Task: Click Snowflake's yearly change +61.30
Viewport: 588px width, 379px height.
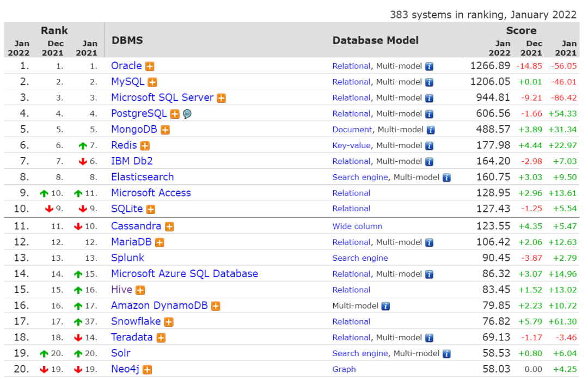Action: [x=562, y=322]
